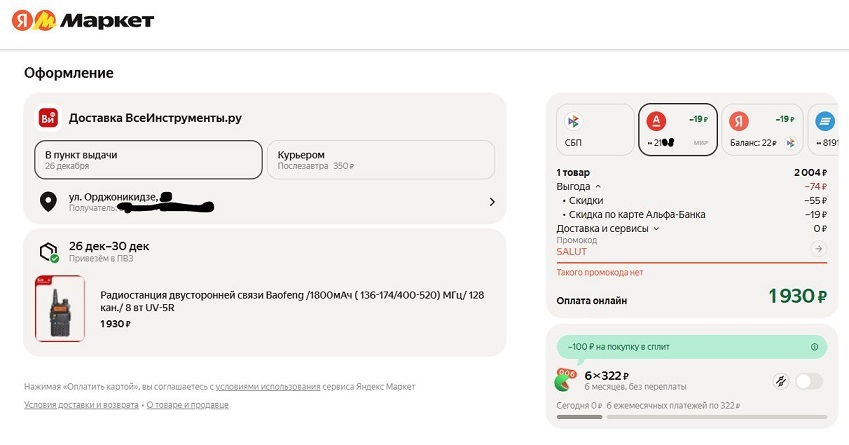Click the split options icon beside toggle
Image resolution: width=849 pixels, height=445 pixels.
(780, 381)
